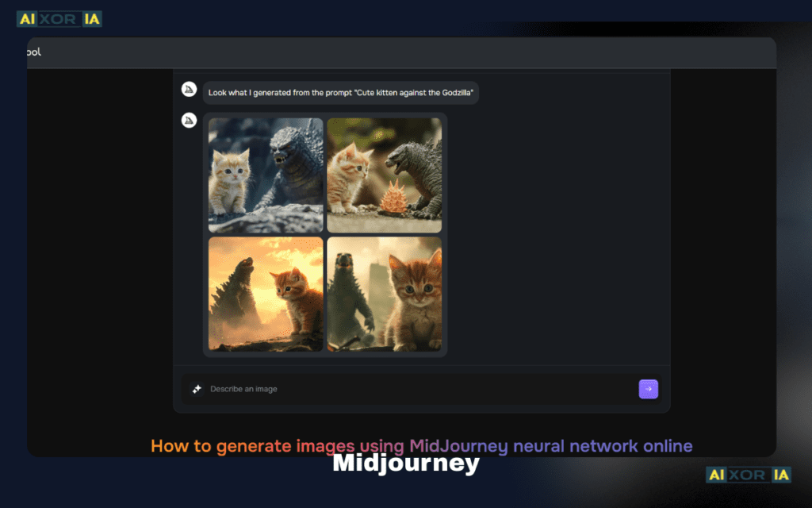Select the top-right kitten facing spiky Godzilla image
Screen dimensions: 812x508
coord(384,175)
